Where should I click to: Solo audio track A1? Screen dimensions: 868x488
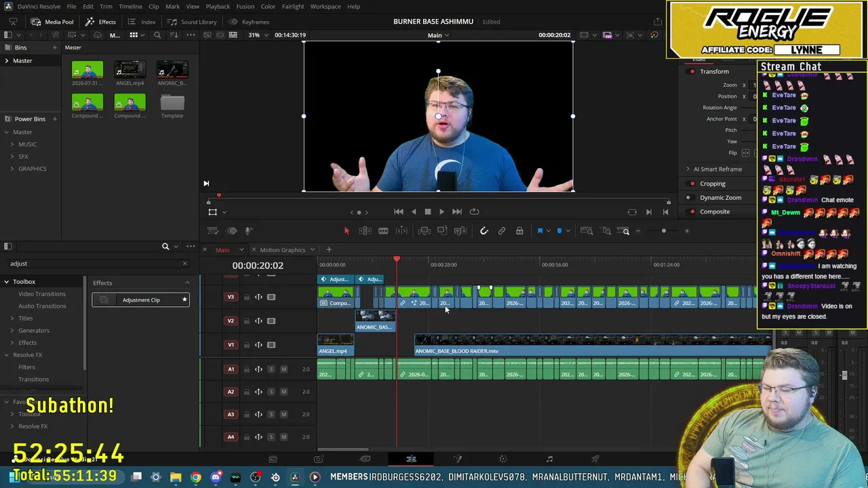(x=271, y=369)
